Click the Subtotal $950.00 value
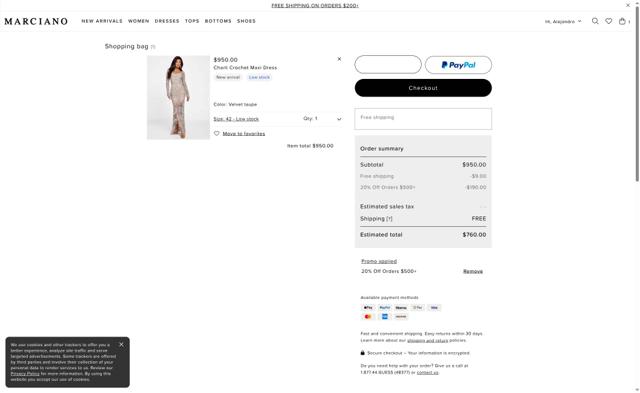Screen dimensions: 640x393 [474, 165]
